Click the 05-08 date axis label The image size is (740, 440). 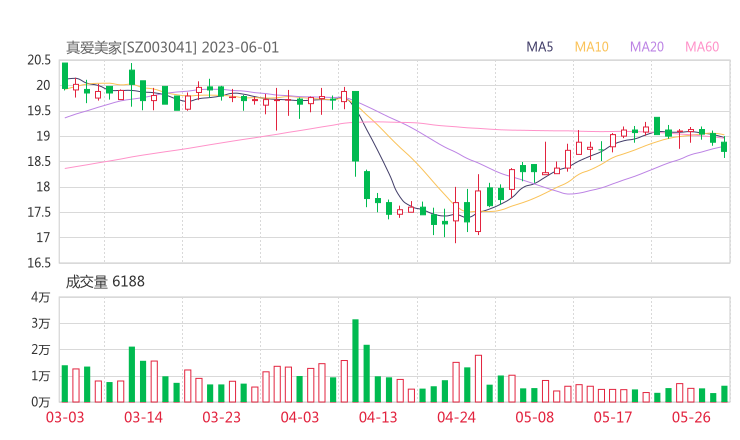click(x=535, y=417)
